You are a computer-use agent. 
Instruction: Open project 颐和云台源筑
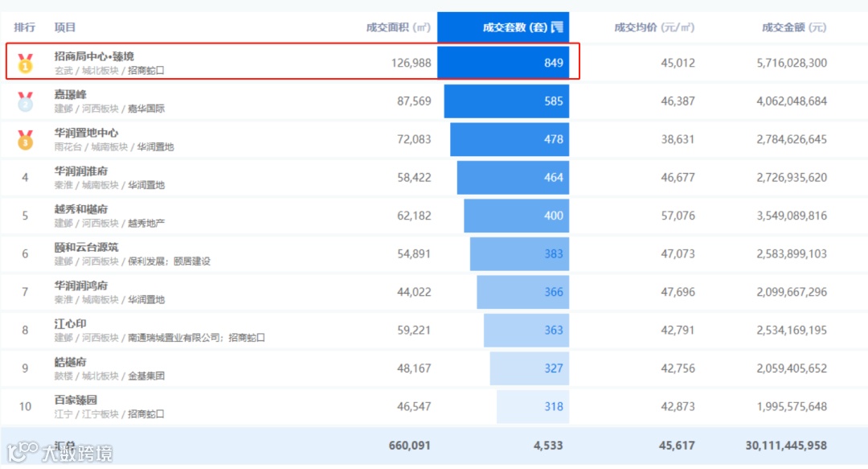tap(86, 247)
